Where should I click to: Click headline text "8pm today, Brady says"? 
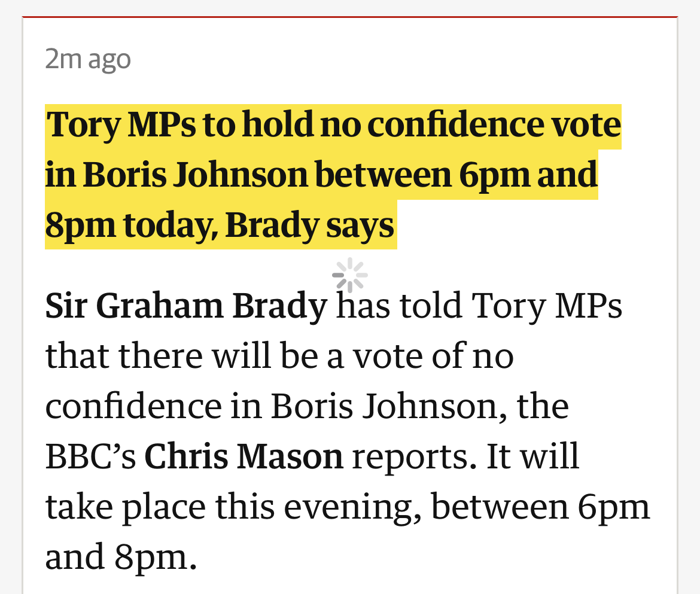point(220,226)
